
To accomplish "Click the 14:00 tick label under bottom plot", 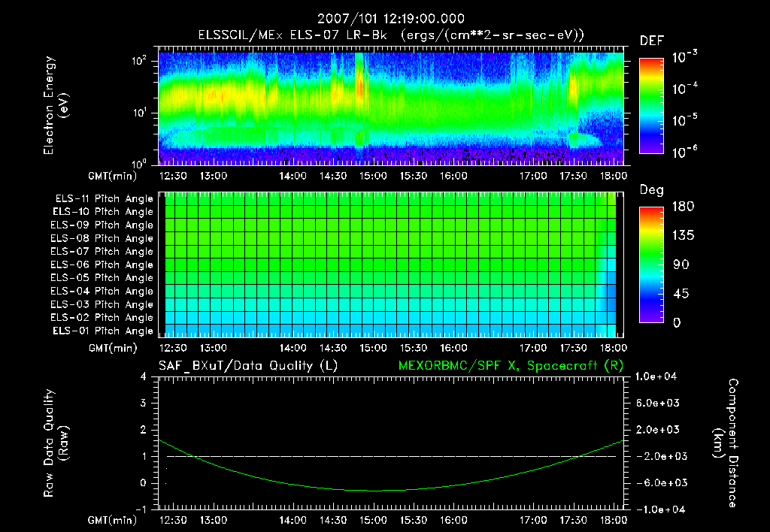I will 293,520.
